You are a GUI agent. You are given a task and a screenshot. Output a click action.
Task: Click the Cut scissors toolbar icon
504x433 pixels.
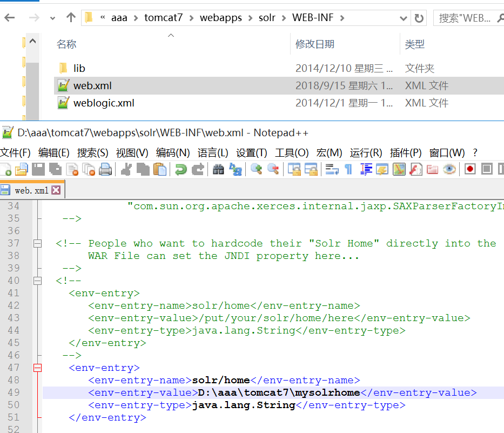pos(126,169)
